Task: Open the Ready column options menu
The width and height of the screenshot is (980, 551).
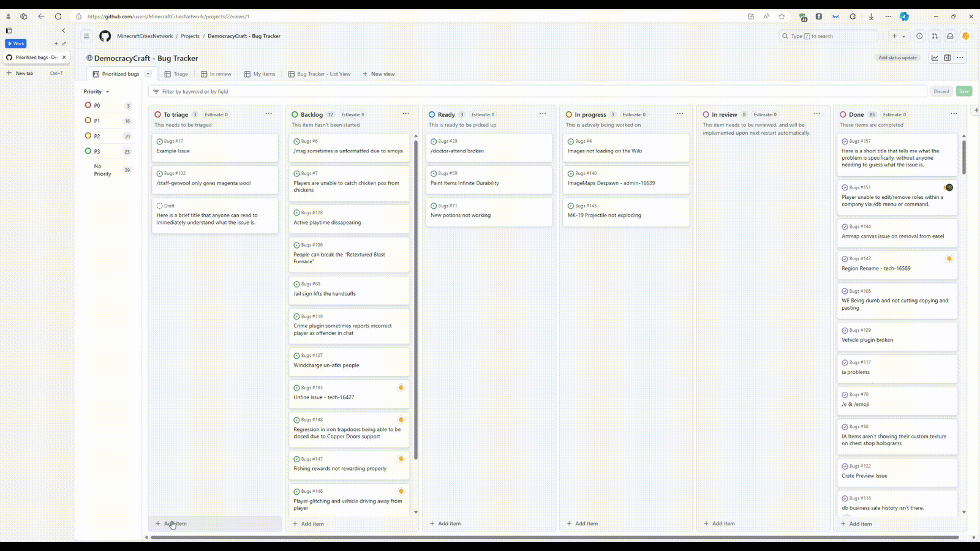Action: [543, 114]
